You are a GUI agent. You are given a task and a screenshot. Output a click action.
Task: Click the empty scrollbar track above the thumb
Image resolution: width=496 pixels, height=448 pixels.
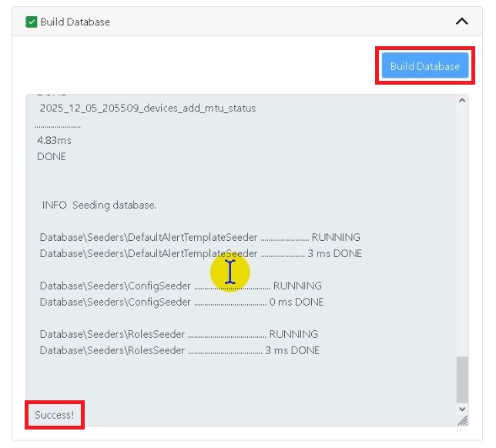(462, 231)
